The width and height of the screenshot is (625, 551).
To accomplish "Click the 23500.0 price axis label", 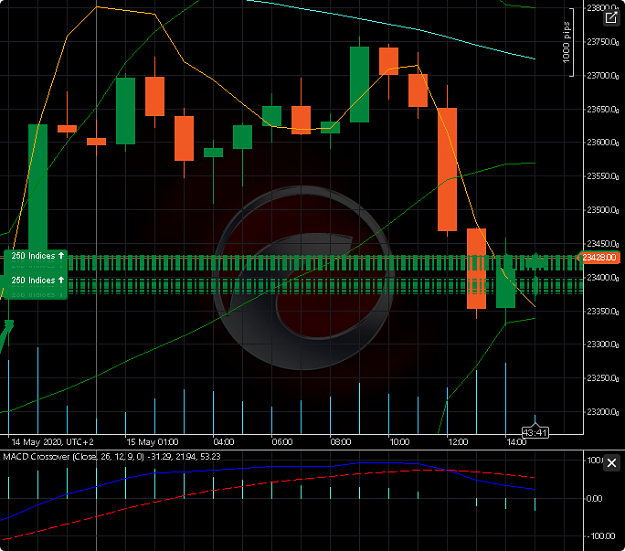I will [603, 210].
